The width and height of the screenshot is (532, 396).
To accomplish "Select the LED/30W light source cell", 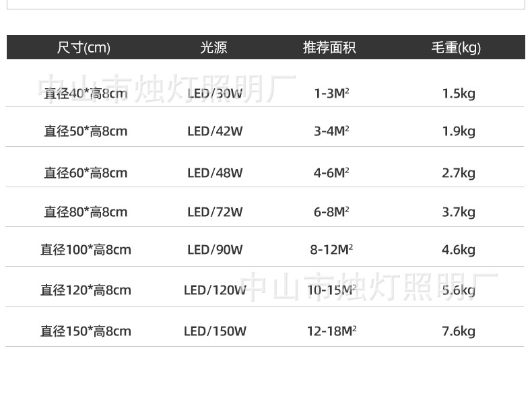I will click(214, 94).
